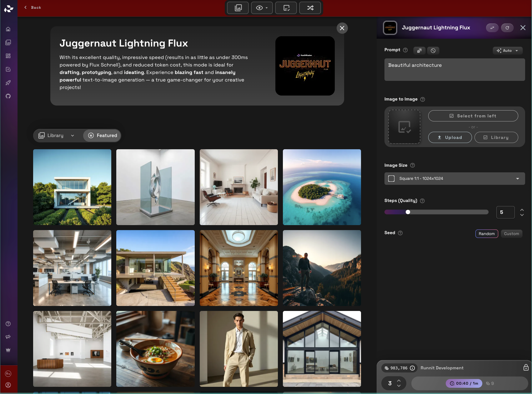Click the shuffle icon in the top toolbar
The width and height of the screenshot is (532, 394).
click(x=310, y=8)
